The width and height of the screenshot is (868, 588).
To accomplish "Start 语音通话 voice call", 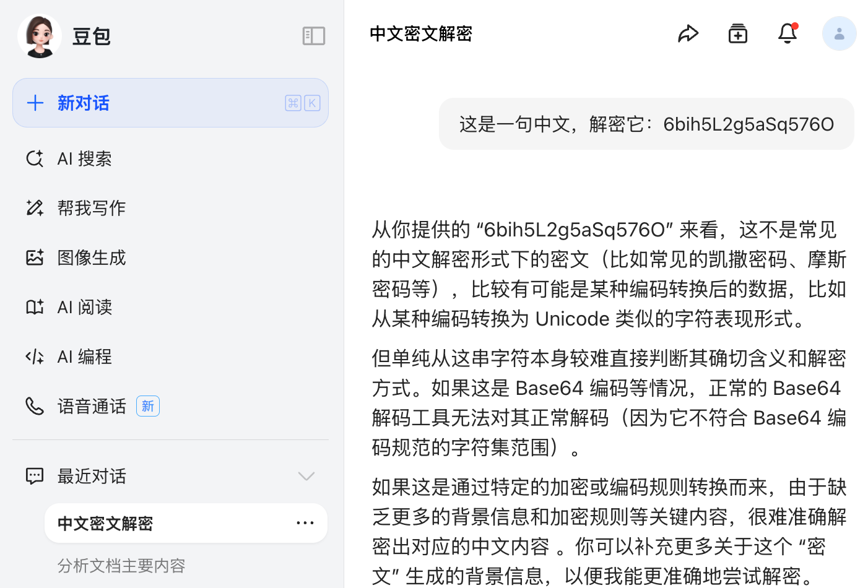I will click(x=92, y=406).
